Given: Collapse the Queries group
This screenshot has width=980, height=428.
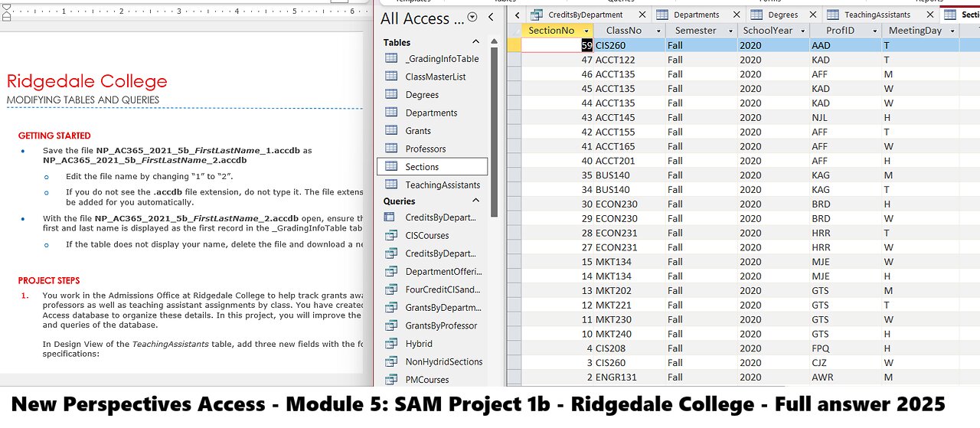Looking at the screenshot, I should [x=475, y=201].
